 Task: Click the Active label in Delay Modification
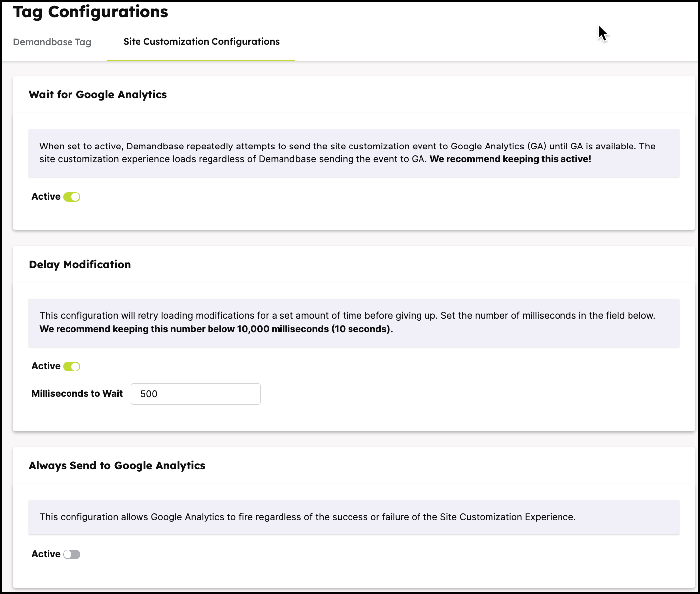(x=46, y=366)
